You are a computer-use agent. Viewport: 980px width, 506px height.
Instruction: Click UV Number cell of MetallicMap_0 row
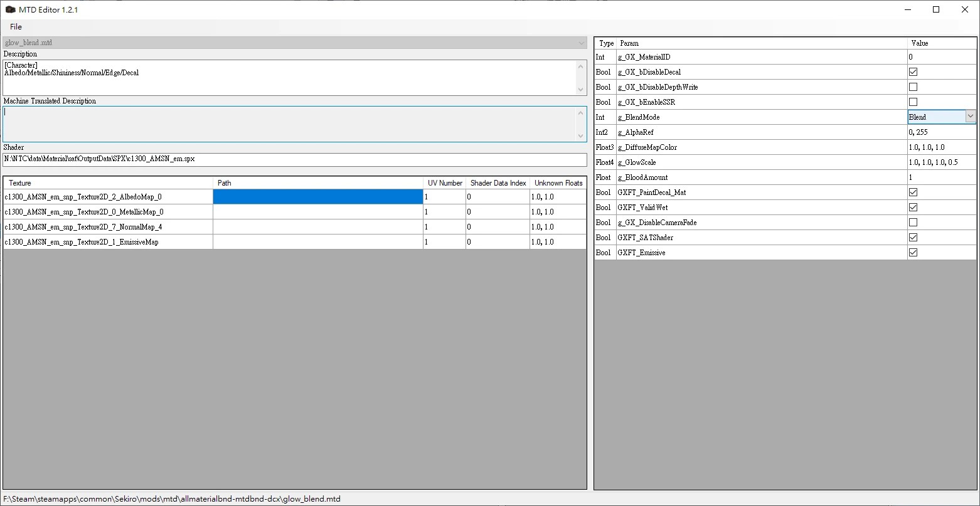click(x=445, y=212)
